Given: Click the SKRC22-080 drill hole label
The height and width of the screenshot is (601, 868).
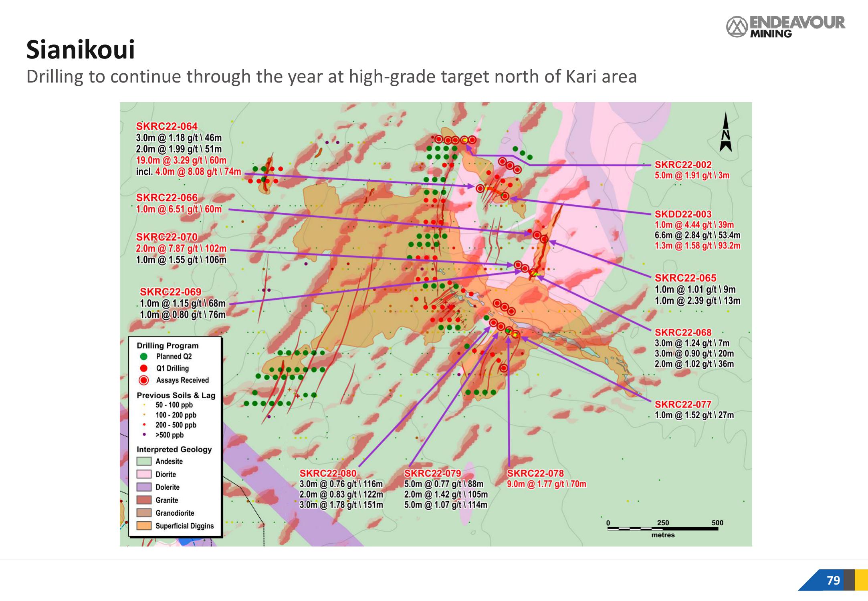Looking at the screenshot, I should click(328, 474).
